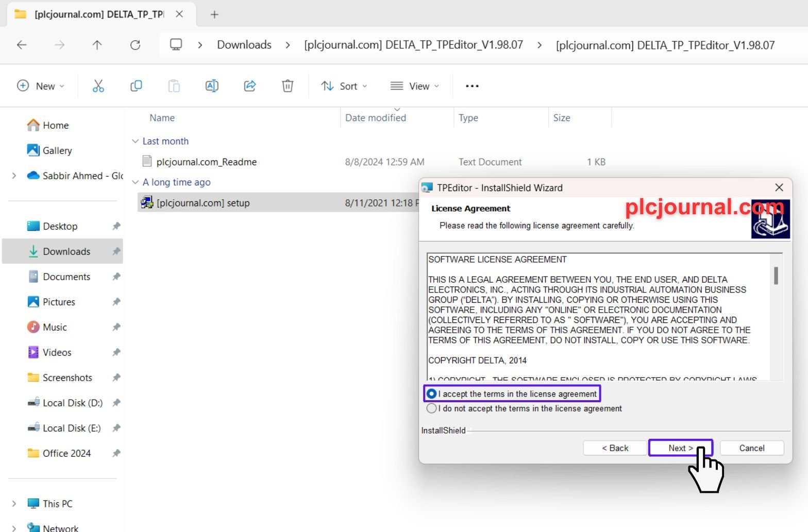
Task: Expand the Sabbir Ahmed OneDrive node
Action: coord(14,176)
